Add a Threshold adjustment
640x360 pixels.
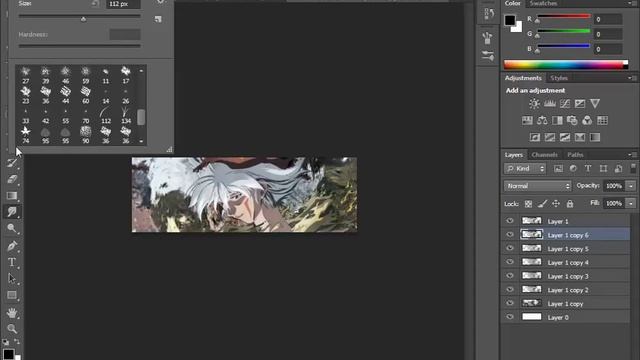click(565, 137)
